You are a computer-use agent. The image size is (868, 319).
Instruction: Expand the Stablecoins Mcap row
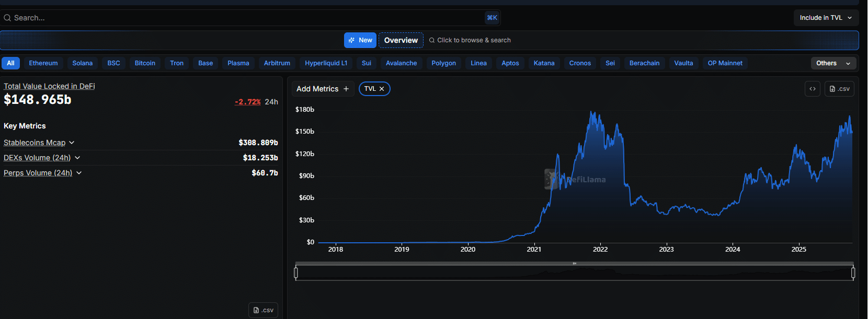[72, 143]
